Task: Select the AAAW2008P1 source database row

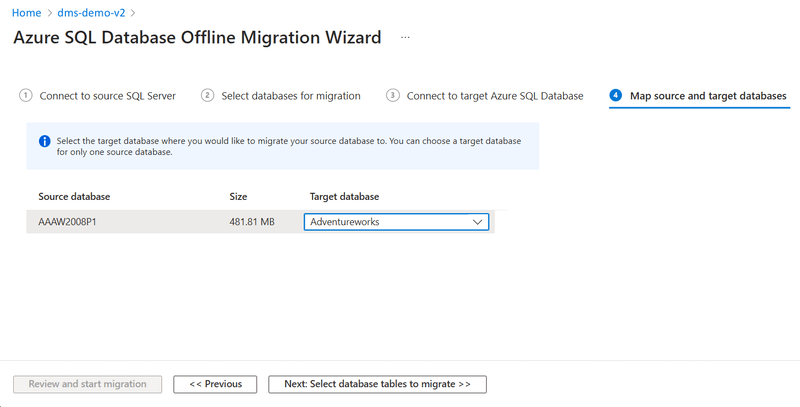Action: tap(260, 222)
